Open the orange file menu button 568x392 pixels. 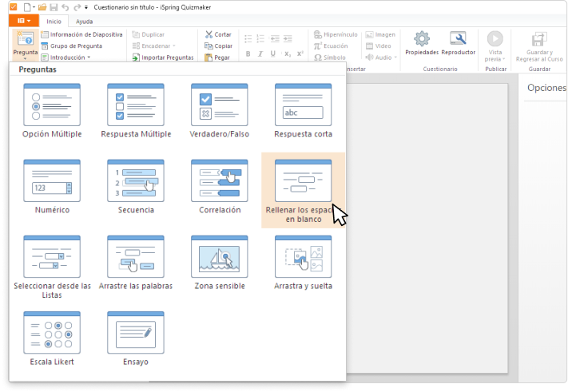(24, 21)
